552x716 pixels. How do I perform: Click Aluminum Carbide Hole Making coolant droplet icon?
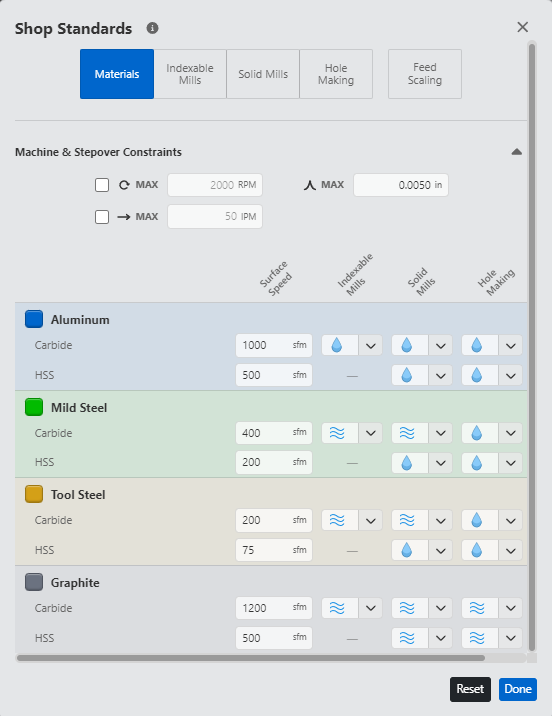click(x=477, y=345)
